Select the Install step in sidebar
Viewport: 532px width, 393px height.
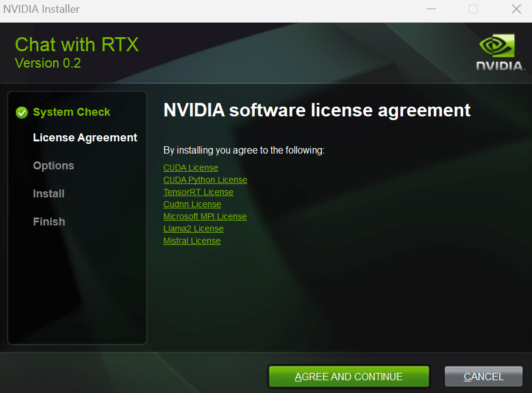[x=49, y=193]
